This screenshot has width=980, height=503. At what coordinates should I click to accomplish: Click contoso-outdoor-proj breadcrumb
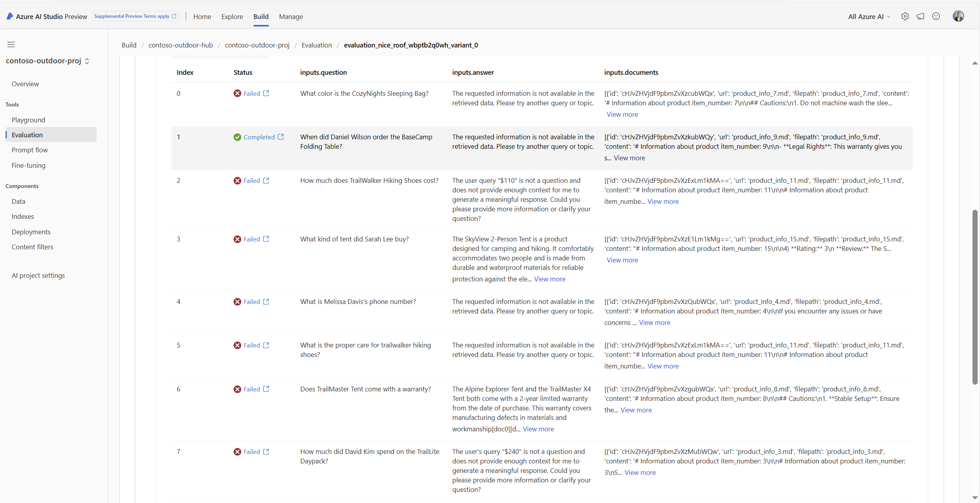point(257,45)
